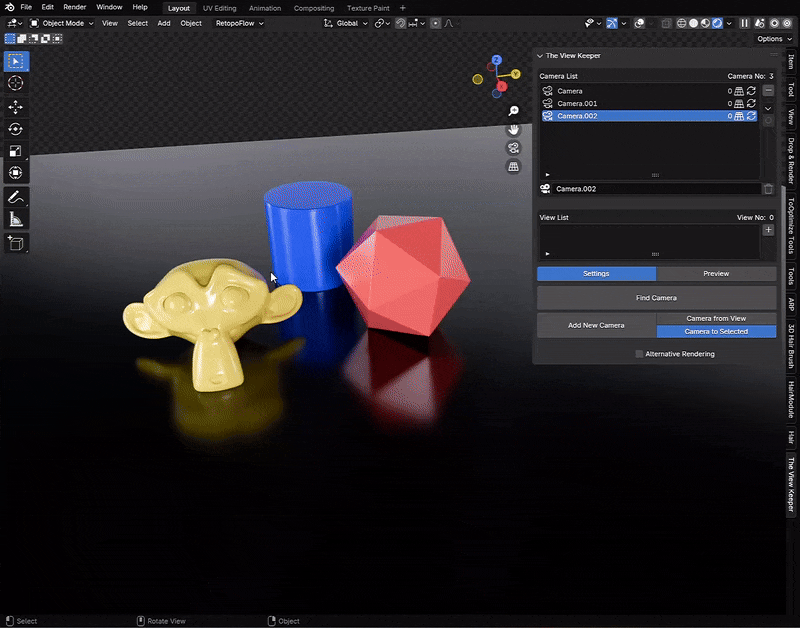The width and height of the screenshot is (800, 628).
Task: Select the Select Box tool
Action: [16, 62]
